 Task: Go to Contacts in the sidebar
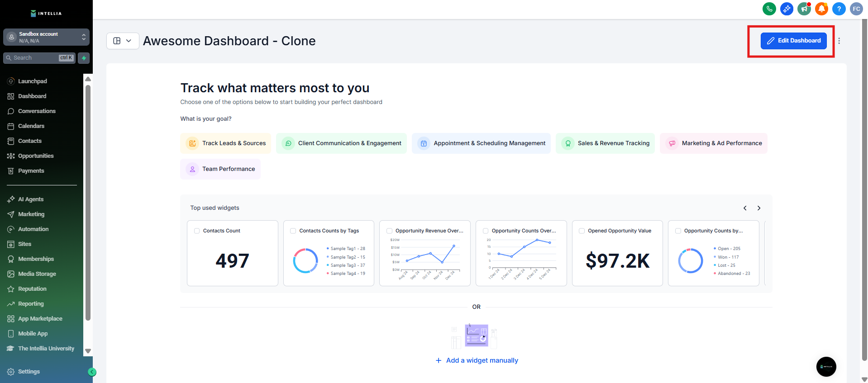30,141
